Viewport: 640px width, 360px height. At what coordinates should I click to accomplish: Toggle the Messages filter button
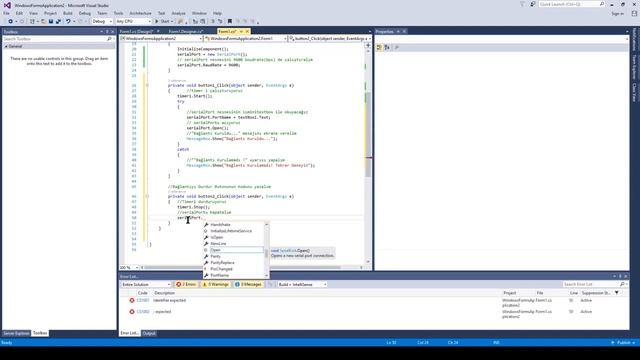tap(248, 284)
